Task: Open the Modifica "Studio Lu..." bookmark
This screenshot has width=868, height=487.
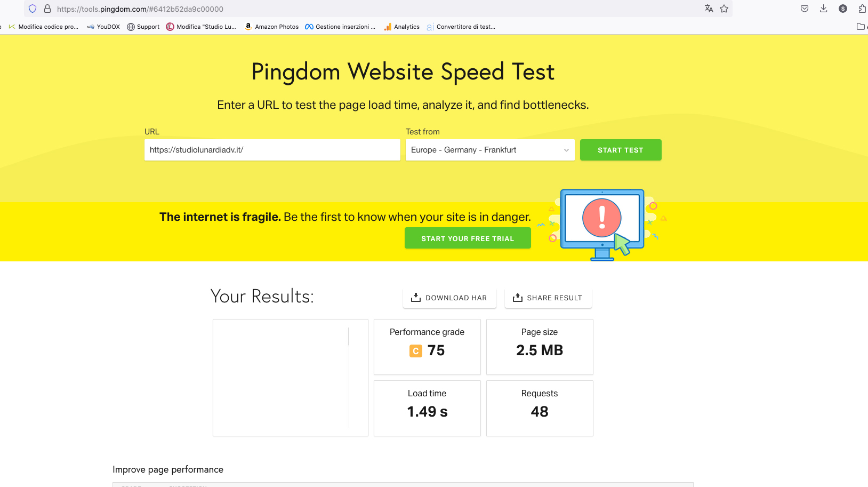Action: click(x=201, y=27)
